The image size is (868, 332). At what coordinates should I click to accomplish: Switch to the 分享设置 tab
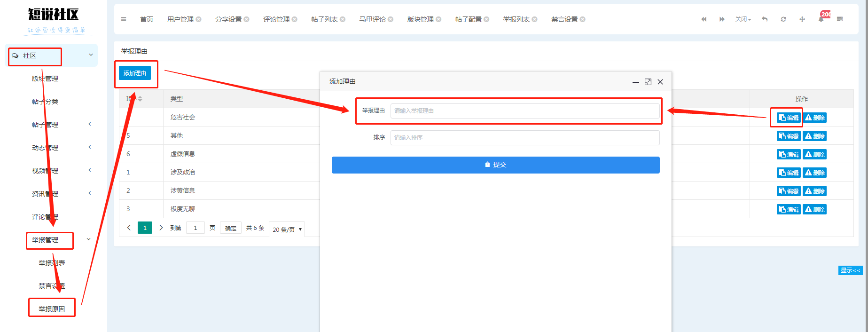point(228,19)
